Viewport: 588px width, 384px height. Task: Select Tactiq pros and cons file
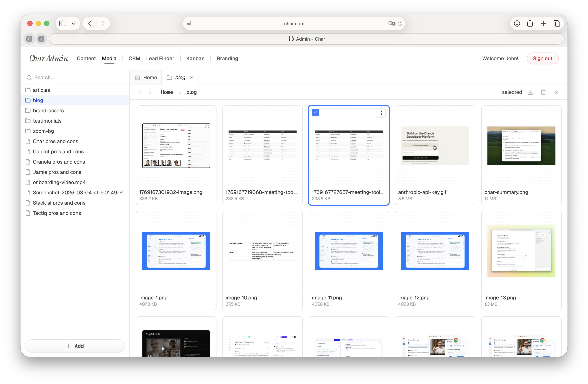[x=75, y=213]
